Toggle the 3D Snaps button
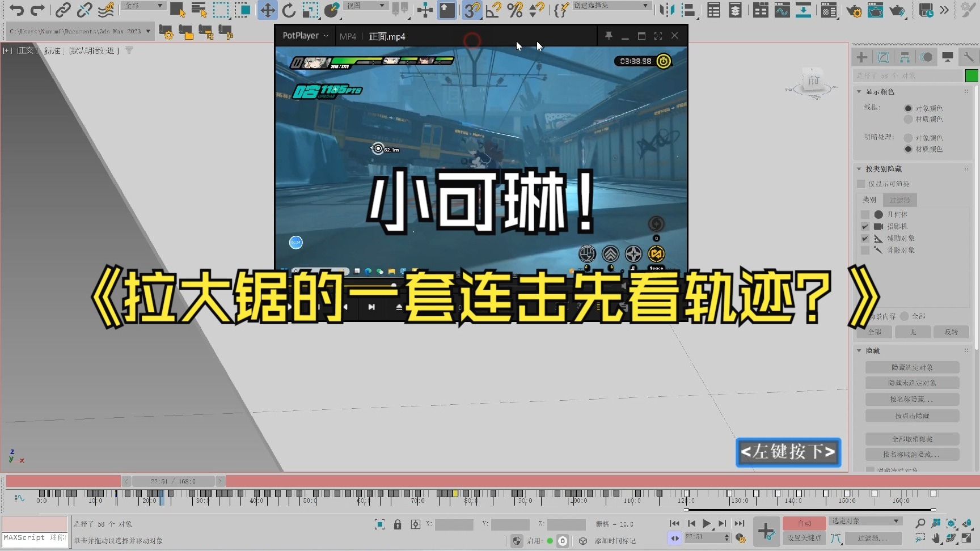The width and height of the screenshot is (980, 551). click(x=471, y=10)
